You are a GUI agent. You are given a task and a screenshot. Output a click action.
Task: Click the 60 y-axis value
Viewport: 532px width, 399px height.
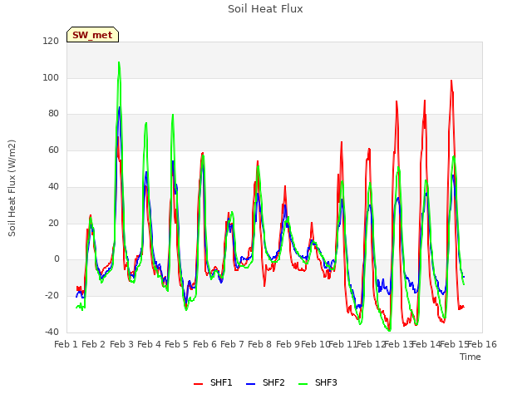point(53,150)
